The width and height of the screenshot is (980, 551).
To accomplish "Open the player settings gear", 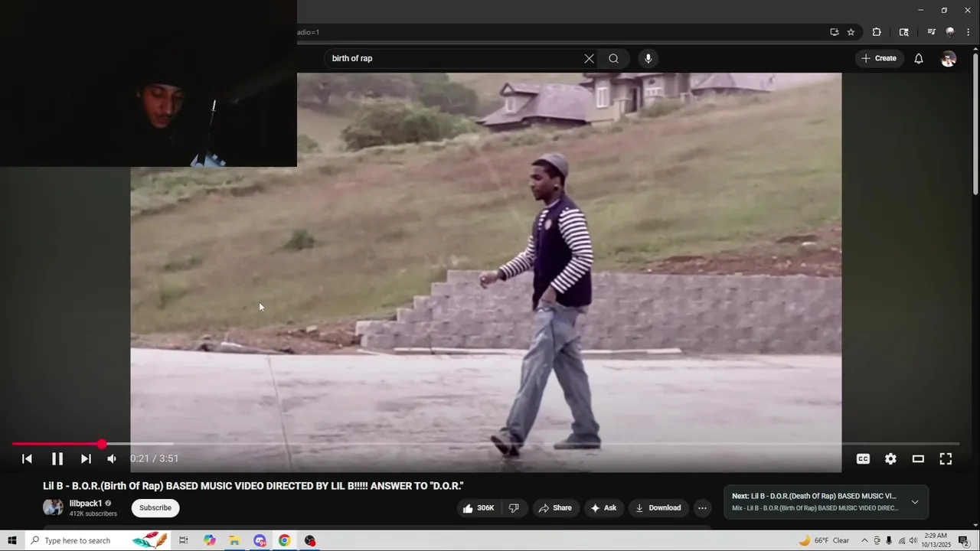I will [890, 459].
